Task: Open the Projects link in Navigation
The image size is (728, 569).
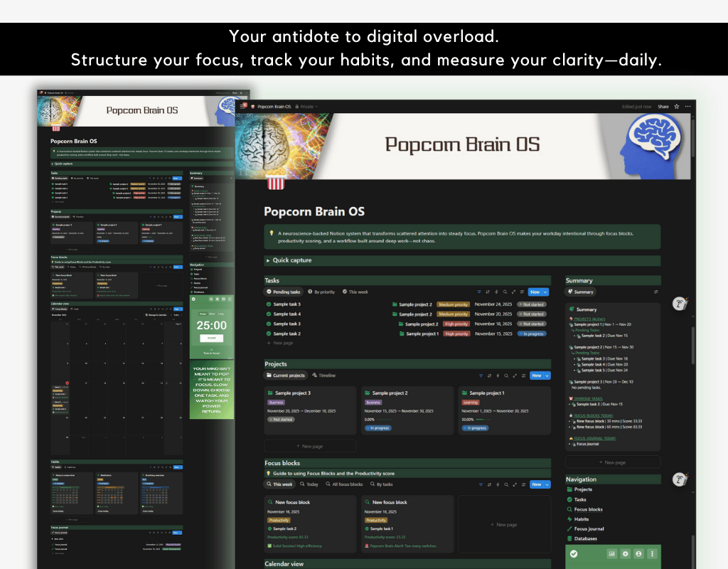Action: (x=579, y=489)
